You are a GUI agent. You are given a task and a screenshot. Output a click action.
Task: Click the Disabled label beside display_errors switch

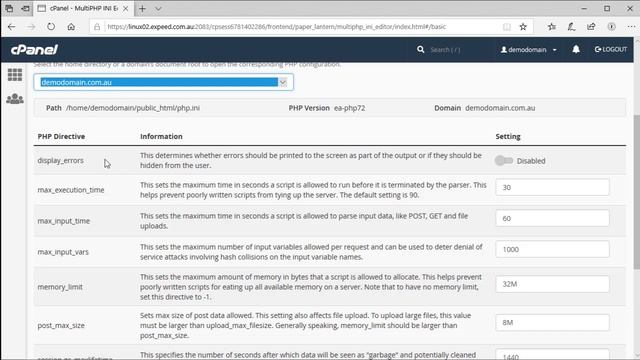(x=531, y=161)
